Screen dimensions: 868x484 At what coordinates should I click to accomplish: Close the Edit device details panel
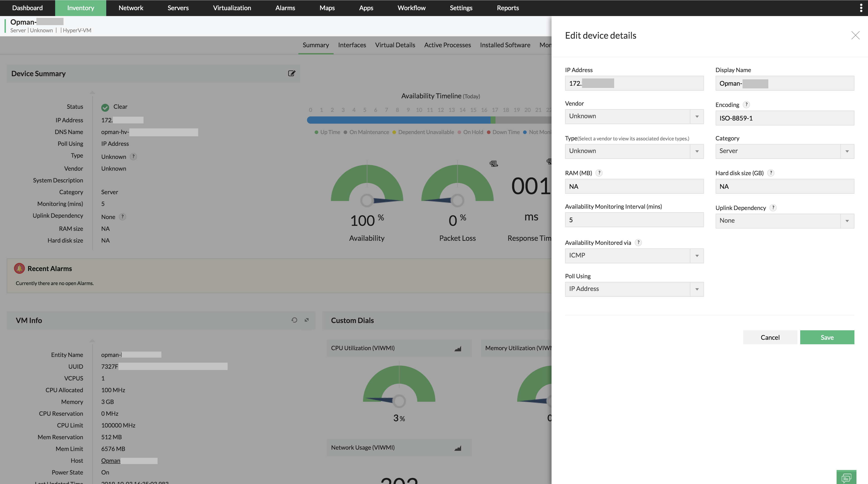coord(855,35)
